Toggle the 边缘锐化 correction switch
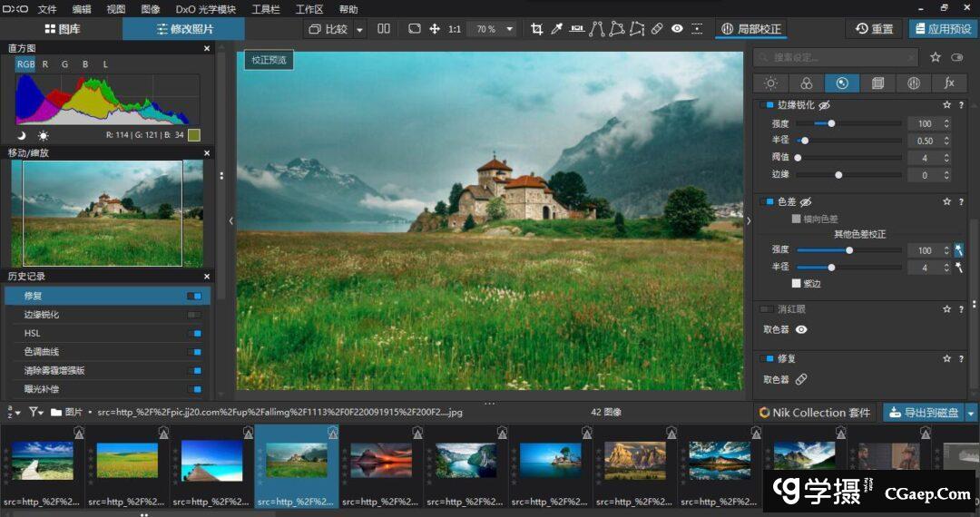 point(766,105)
